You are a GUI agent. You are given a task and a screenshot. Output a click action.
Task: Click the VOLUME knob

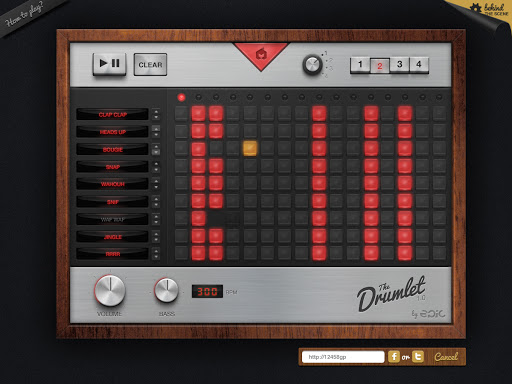point(110,290)
